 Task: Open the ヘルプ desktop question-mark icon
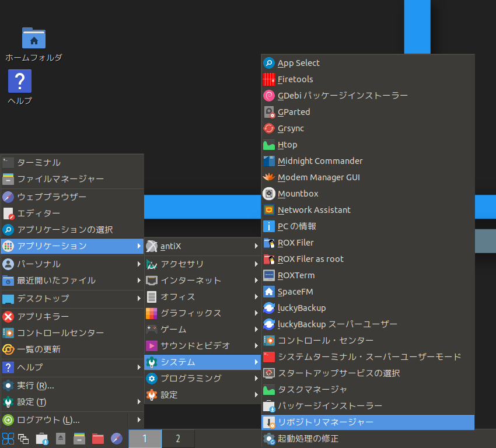click(x=20, y=81)
